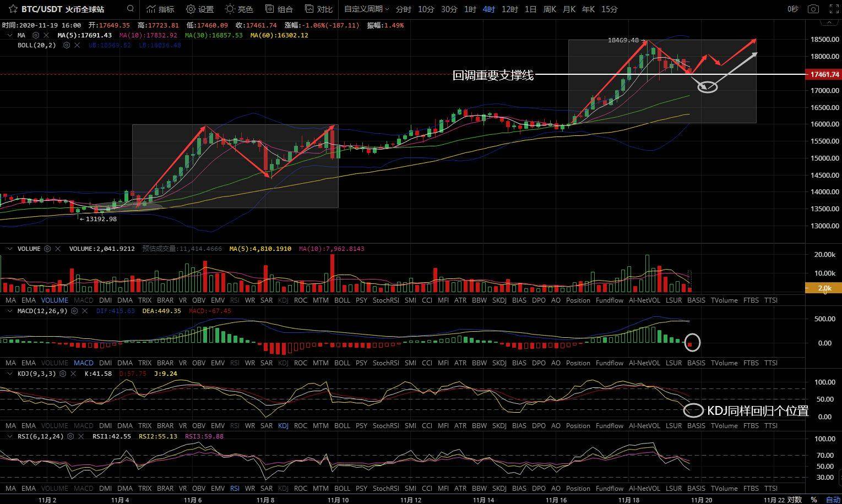Toggle the 亮色 light theme
This screenshot has width=842, height=504.
[239, 9]
